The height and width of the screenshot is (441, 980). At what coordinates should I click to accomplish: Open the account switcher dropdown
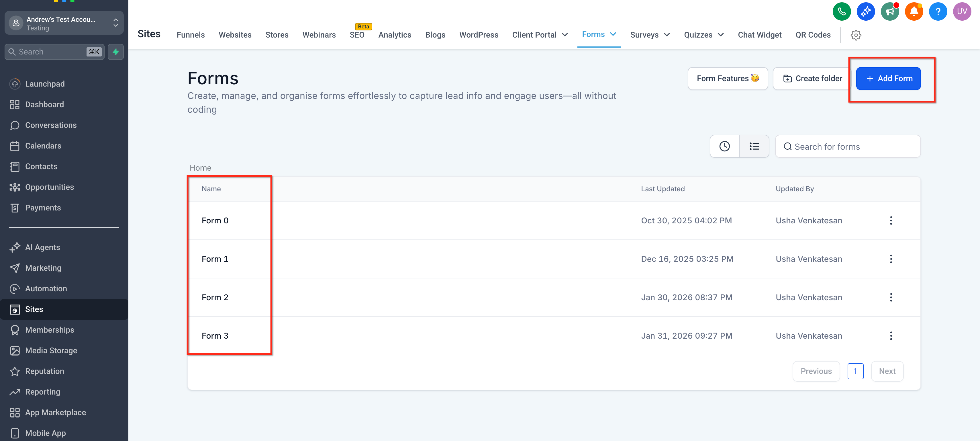[64, 23]
